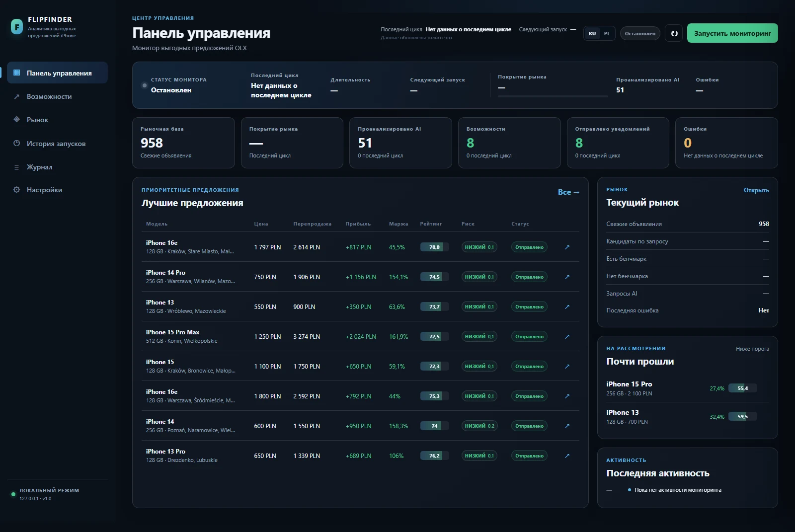Viewport: 795px width, 532px height.
Task: Click the Журнал list icon in sidebar
Action: [16, 167]
